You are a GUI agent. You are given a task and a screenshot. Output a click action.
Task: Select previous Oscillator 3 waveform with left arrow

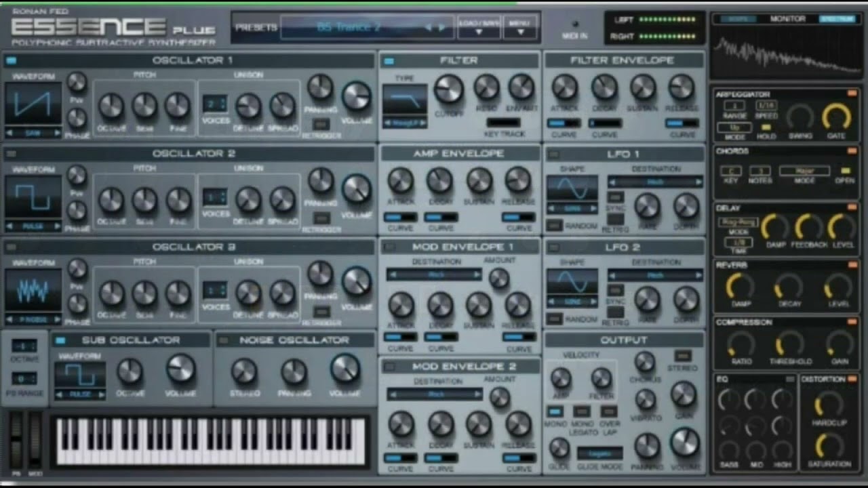pos(10,319)
